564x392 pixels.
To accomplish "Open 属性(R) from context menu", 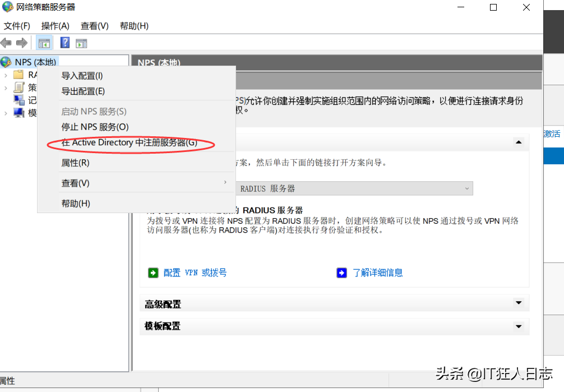I will click(75, 163).
